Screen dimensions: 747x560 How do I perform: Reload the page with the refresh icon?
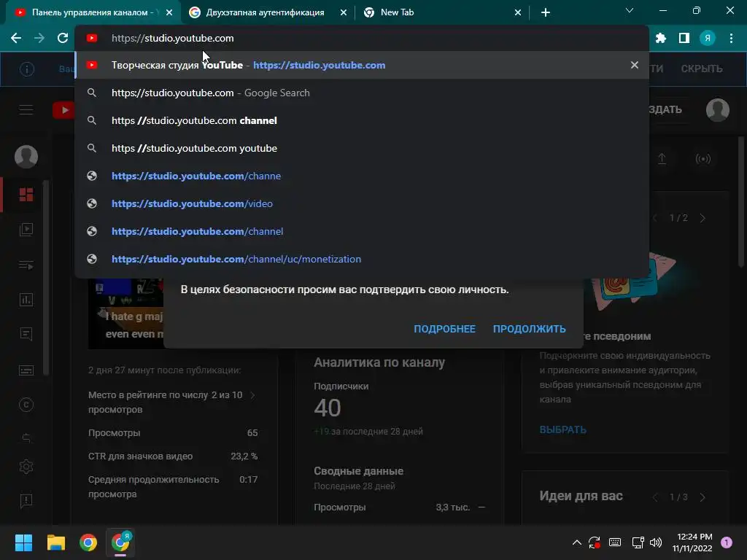pos(63,38)
